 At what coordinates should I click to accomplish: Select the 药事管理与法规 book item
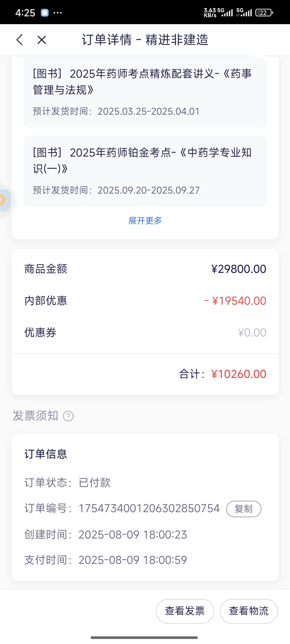click(x=145, y=92)
